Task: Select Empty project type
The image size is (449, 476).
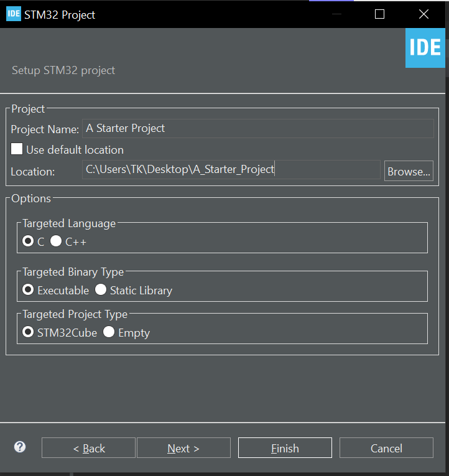Action: tap(109, 332)
